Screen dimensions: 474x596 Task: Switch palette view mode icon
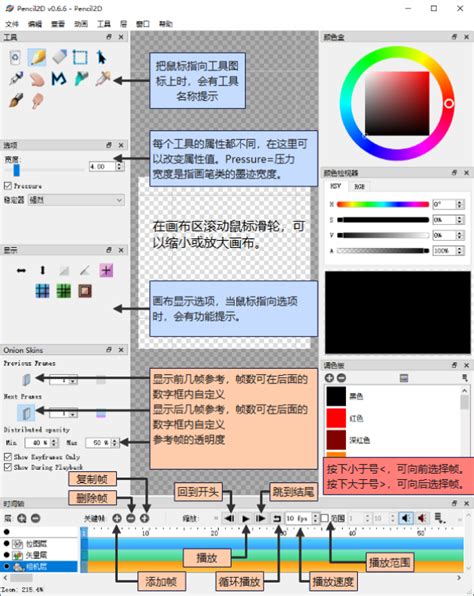404,378
